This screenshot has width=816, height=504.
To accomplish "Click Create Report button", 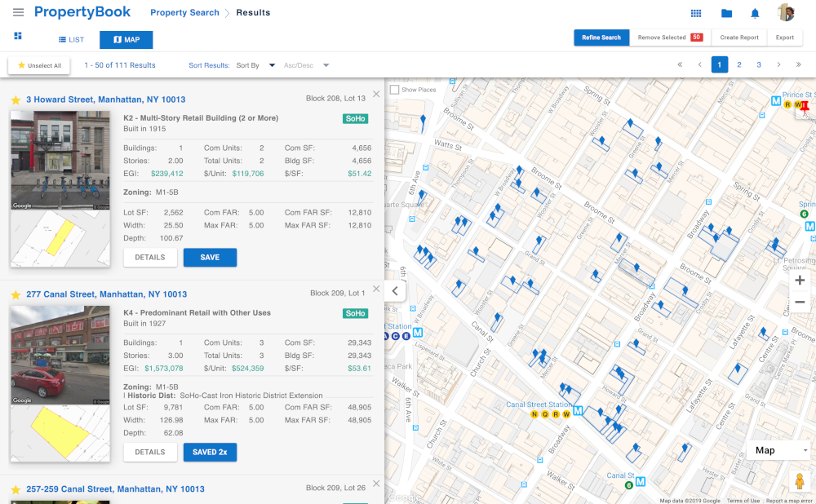I will pyautogui.click(x=739, y=38).
